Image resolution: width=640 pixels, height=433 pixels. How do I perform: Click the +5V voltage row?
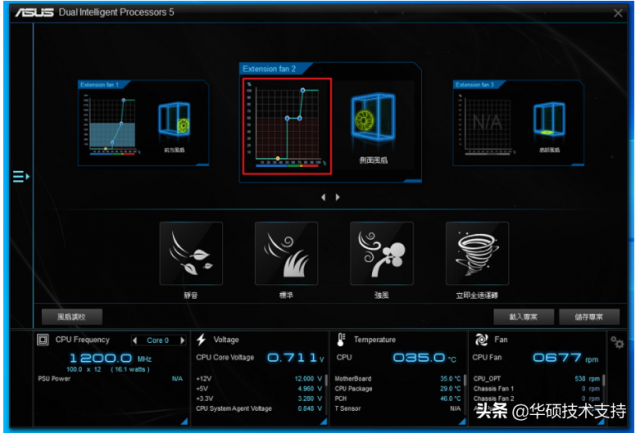(x=259, y=389)
